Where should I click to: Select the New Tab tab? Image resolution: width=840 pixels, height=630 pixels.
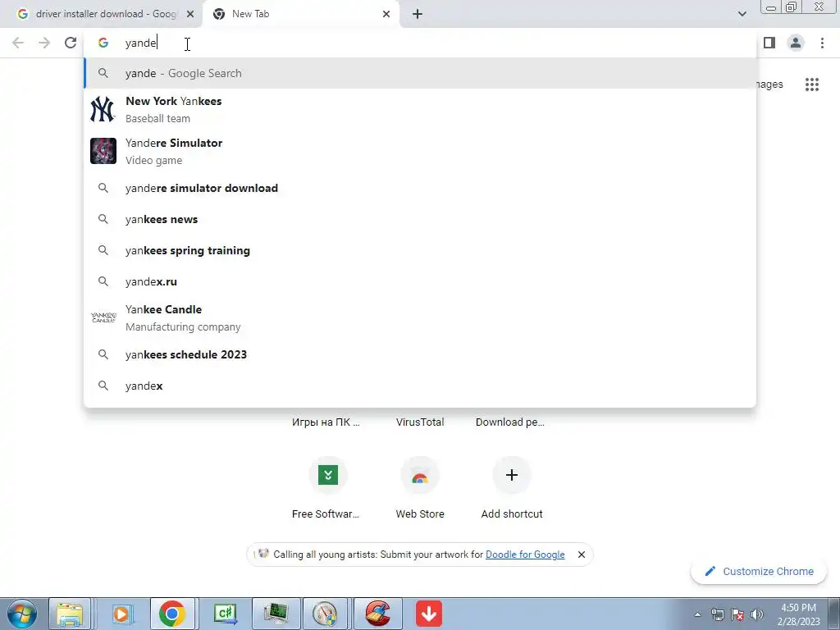[x=301, y=14]
